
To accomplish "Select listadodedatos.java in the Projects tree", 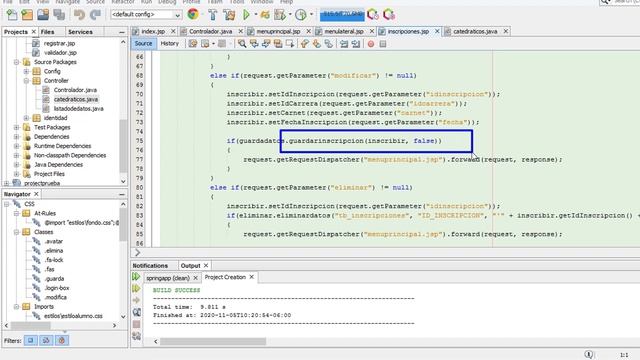I will pyautogui.click(x=78, y=109).
